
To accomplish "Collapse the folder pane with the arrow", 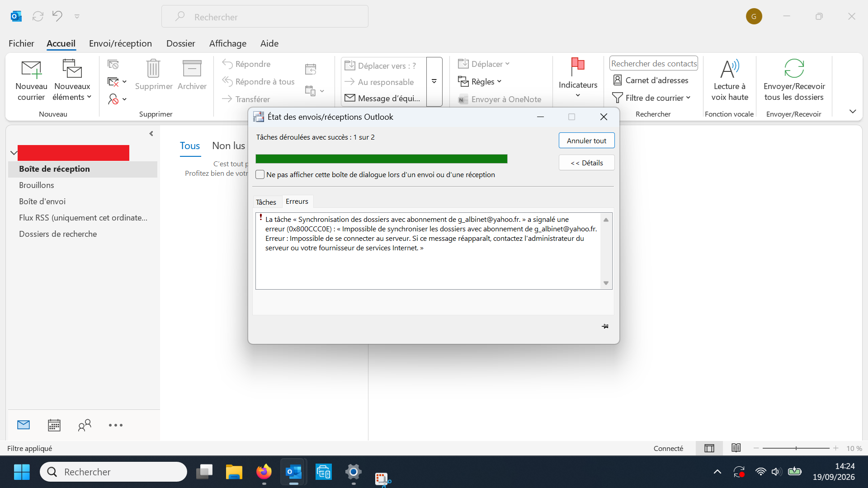I will [151, 134].
